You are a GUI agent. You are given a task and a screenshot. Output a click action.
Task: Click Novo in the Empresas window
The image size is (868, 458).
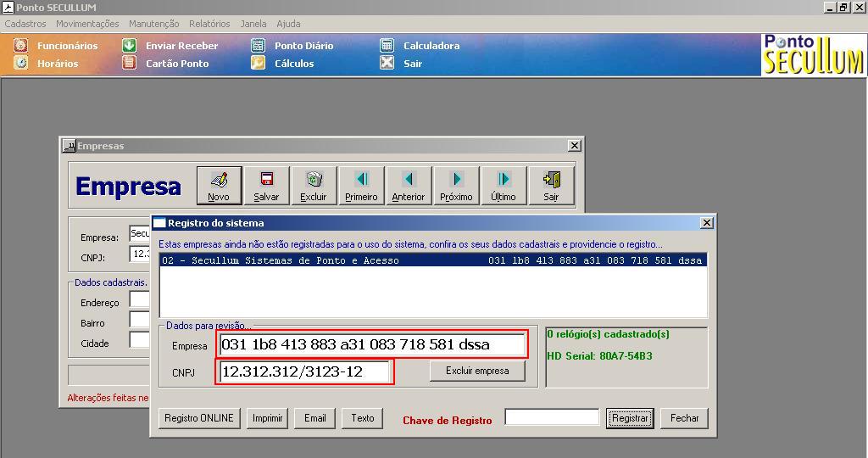(x=220, y=186)
